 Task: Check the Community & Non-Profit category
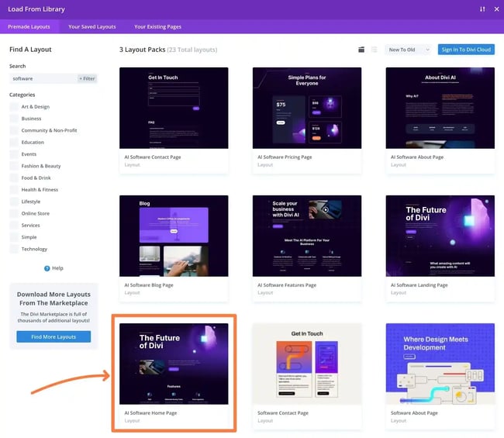(14, 130)
